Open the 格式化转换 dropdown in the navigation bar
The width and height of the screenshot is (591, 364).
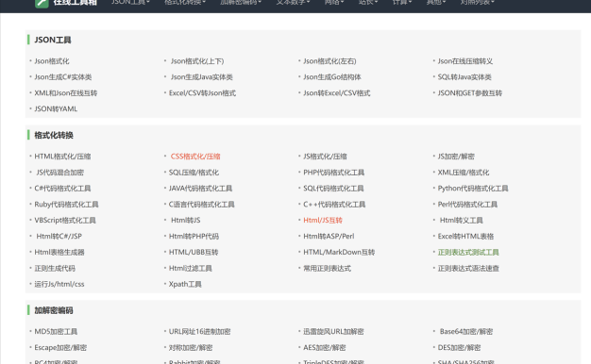(x=185, y=3)
